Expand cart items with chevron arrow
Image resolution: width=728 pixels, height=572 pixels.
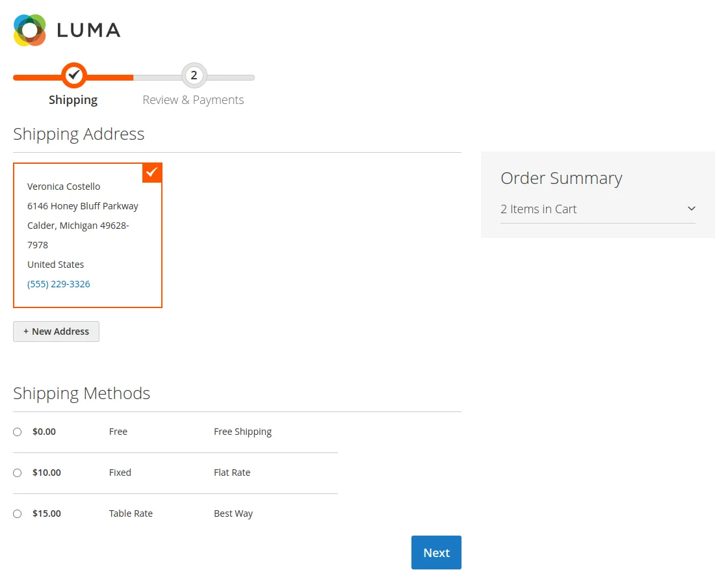coord(692,209)
